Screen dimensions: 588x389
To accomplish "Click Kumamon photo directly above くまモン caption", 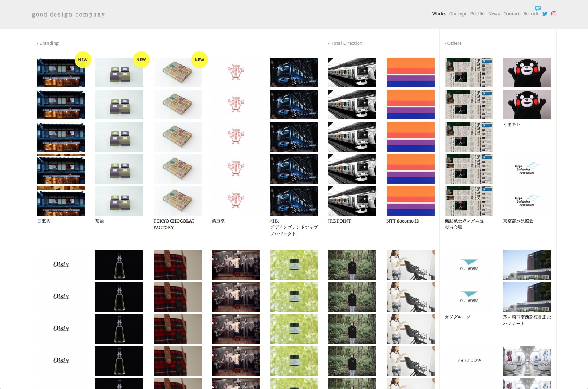I will pos(527,105).
